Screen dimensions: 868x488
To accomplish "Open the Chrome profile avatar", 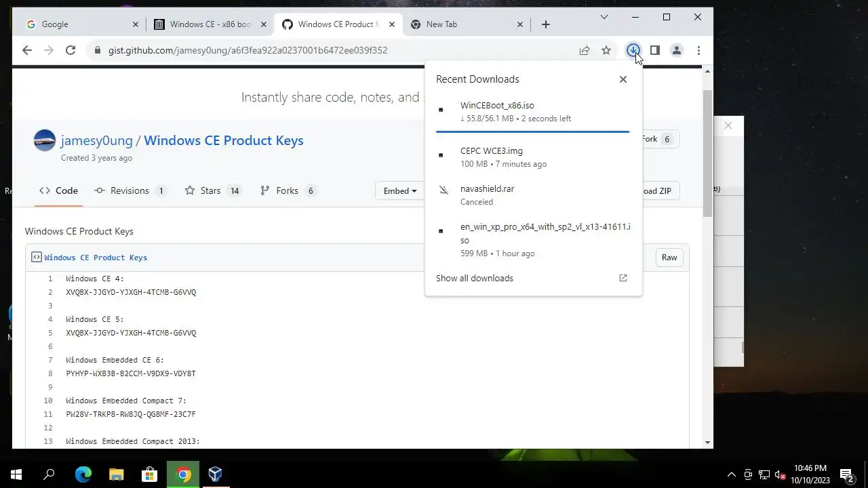I will [676, 50].
